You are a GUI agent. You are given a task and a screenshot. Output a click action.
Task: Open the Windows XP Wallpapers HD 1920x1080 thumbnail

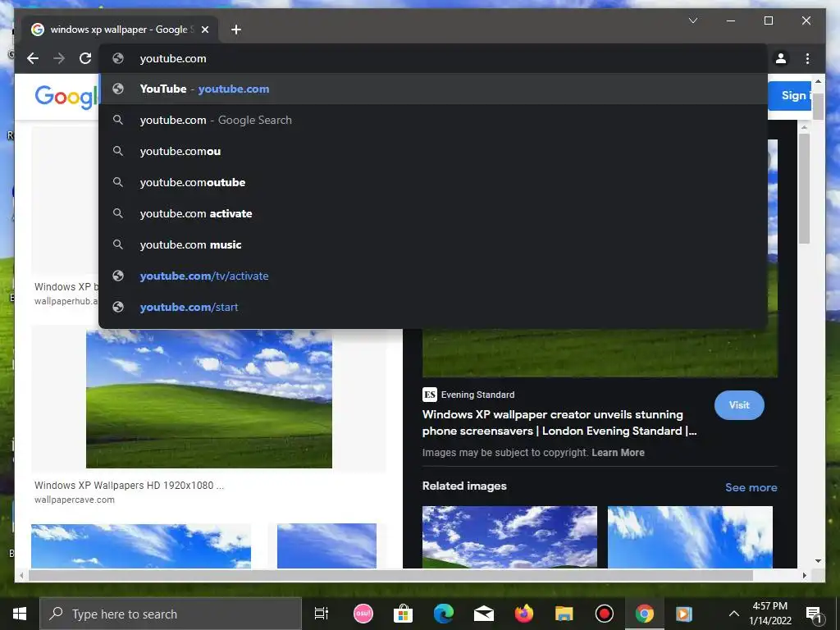point(209,399)
